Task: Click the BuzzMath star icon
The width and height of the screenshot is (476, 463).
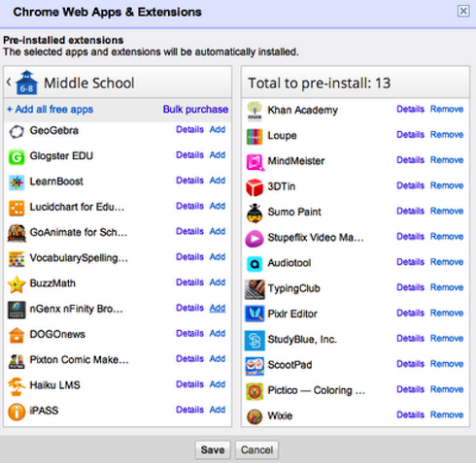Action: (x=17, y=284)
